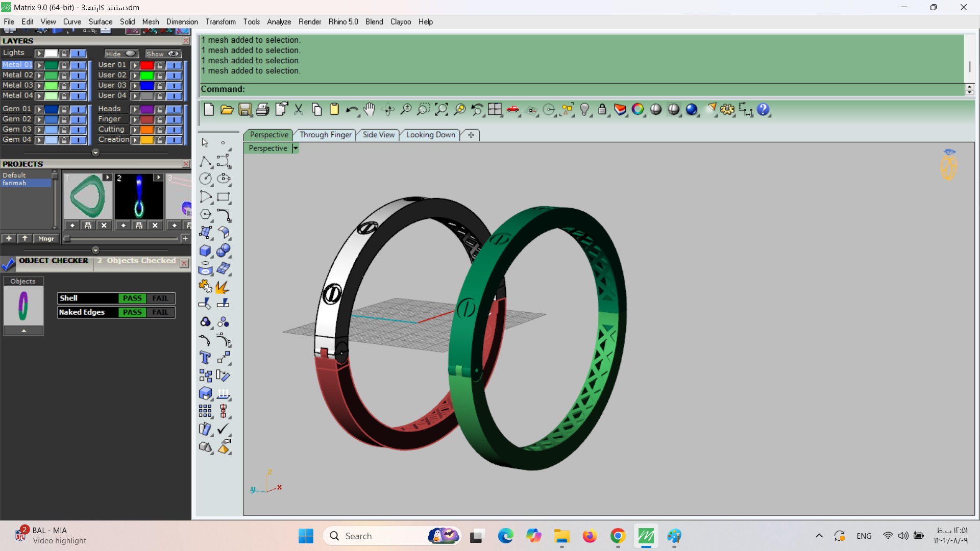
Task: Select the Pan hand tool
Action: [x=369, y=110]
